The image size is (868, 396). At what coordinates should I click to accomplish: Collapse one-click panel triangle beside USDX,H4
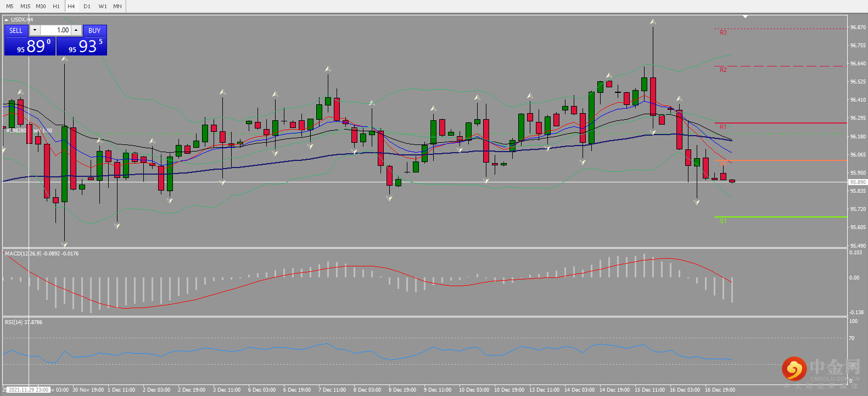point(7,20)
